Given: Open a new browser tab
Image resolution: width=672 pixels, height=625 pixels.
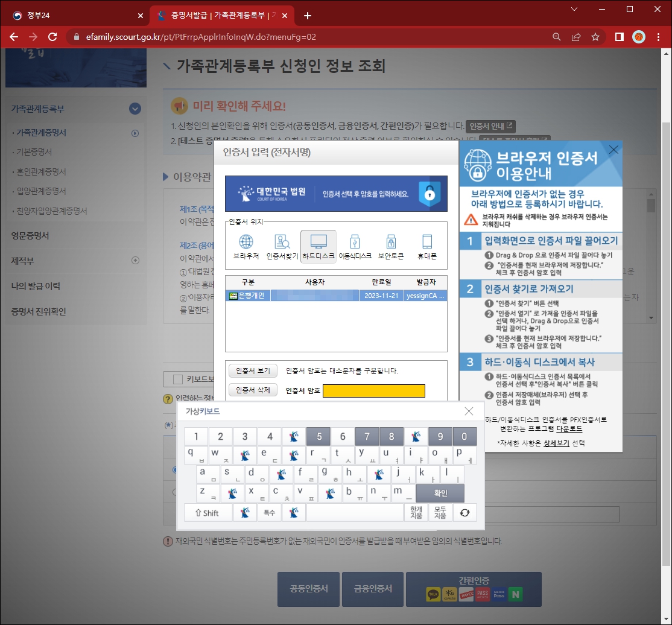Looking at the screenshot, I should point(307,16).
